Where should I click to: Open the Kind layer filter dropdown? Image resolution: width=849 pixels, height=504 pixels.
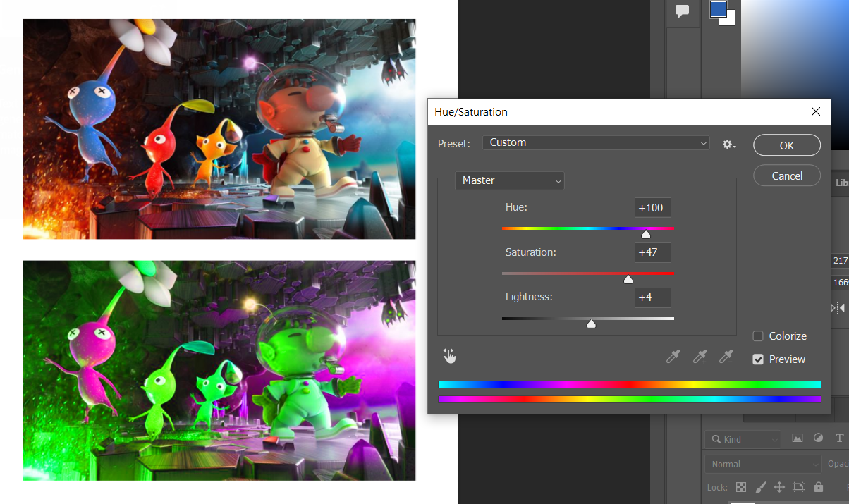tap(743, 439)
